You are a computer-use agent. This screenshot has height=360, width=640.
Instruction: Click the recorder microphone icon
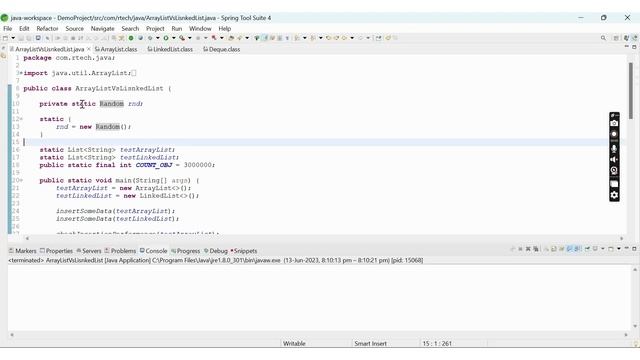pyautogui.click(x=614, y=149)
